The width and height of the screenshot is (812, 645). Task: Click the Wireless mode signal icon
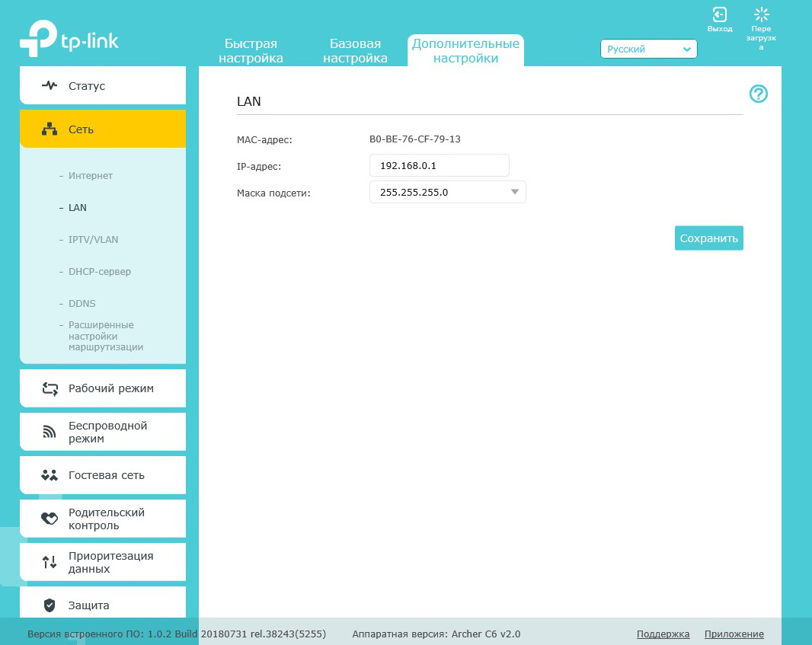click(50, 433)
